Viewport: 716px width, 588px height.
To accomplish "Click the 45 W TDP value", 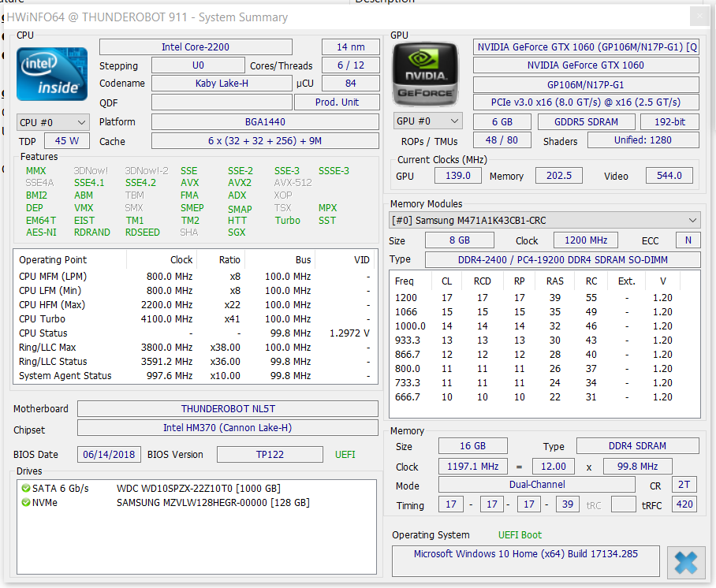I will (x=67, y=141).
